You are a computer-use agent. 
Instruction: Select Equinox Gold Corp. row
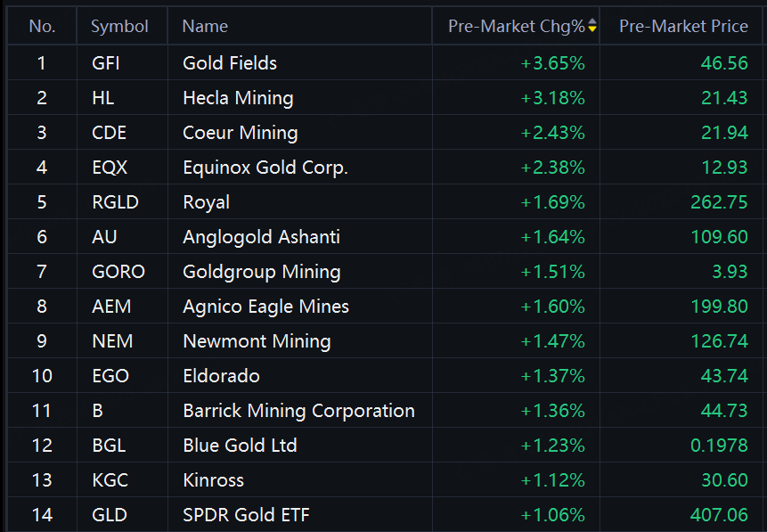point(385,168)
